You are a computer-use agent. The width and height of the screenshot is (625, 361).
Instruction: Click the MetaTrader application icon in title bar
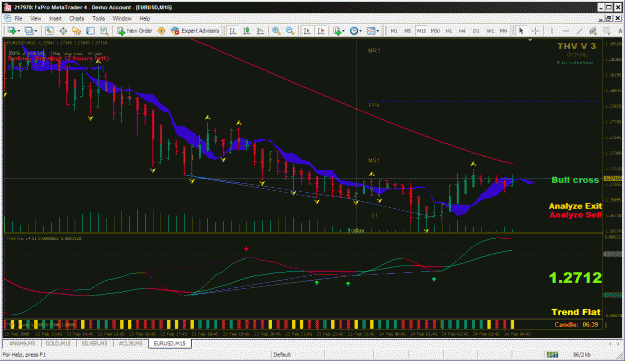pyautogui.click(x=7, y=7)
